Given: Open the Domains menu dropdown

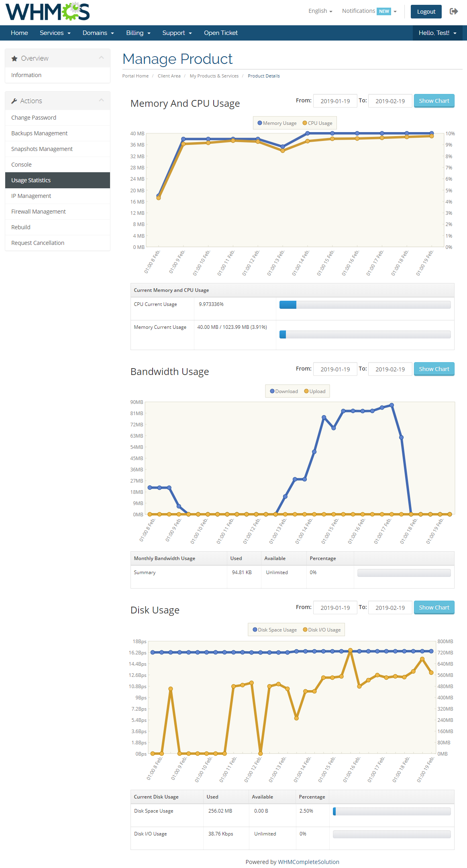Looking at the screenshot, I should coord(98,33).
